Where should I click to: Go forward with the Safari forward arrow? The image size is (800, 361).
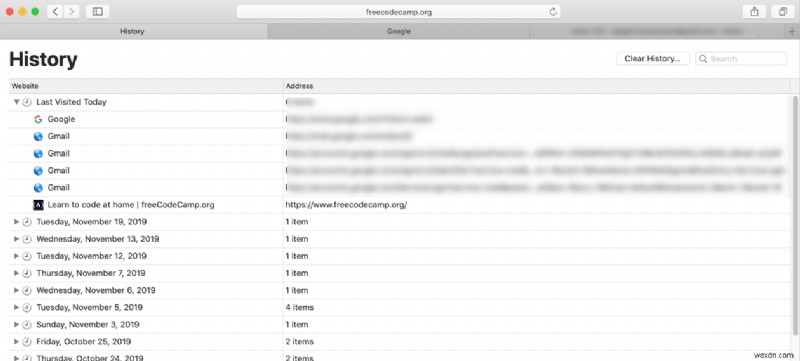71,12
